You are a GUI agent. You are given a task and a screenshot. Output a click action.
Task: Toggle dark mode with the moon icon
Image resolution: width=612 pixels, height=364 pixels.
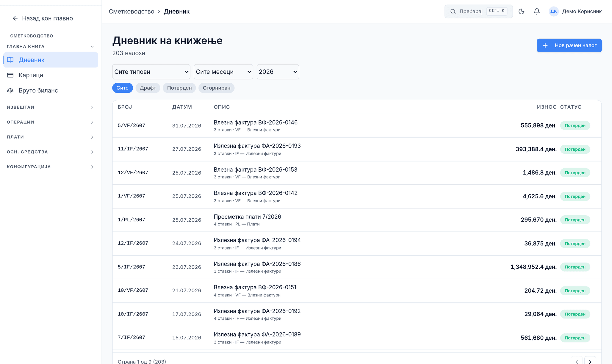pos(521,12)
